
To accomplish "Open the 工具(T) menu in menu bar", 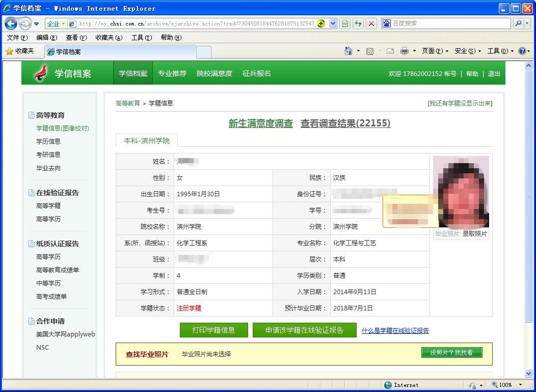I will [141, 38].
